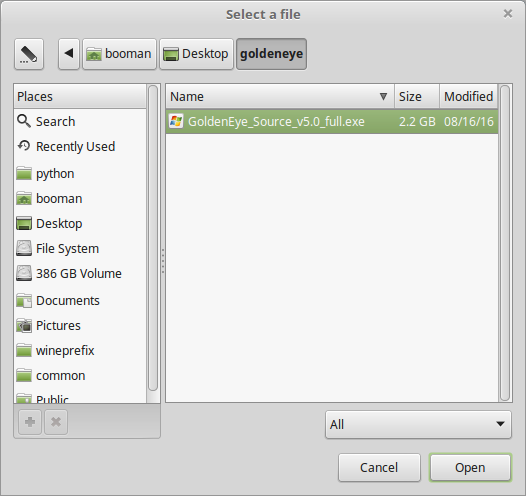
Task: Open Recently Used in Places
Action: [80, 146]
